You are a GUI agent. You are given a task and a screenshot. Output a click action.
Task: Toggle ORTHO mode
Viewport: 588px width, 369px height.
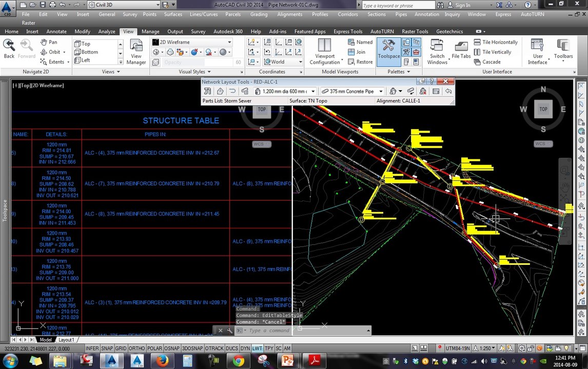(x=136, y=348)
